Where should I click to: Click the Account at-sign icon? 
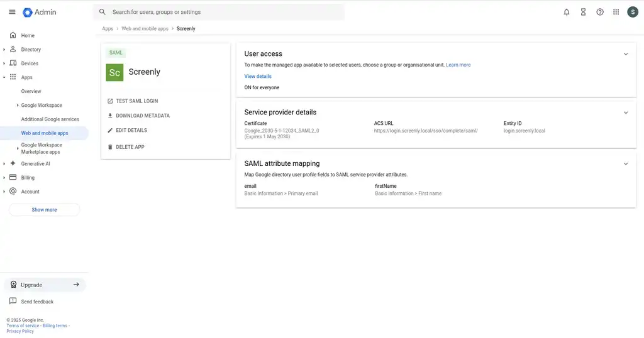point(13,191)
